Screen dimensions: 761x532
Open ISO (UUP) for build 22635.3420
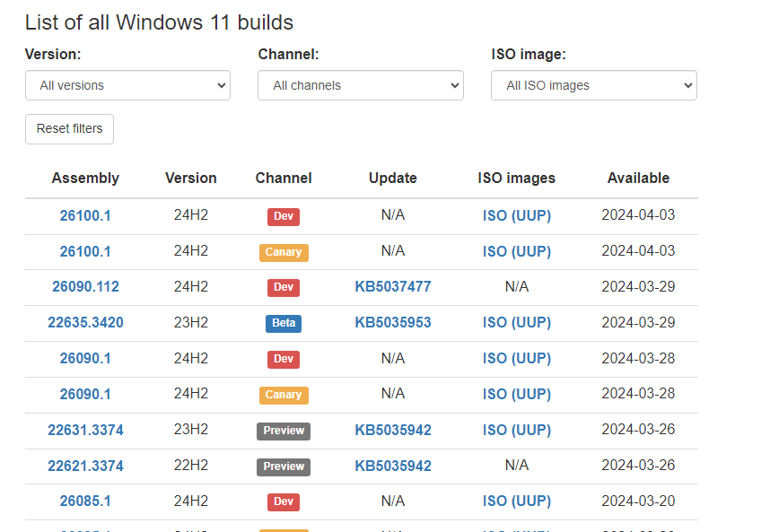click(517, 322)
